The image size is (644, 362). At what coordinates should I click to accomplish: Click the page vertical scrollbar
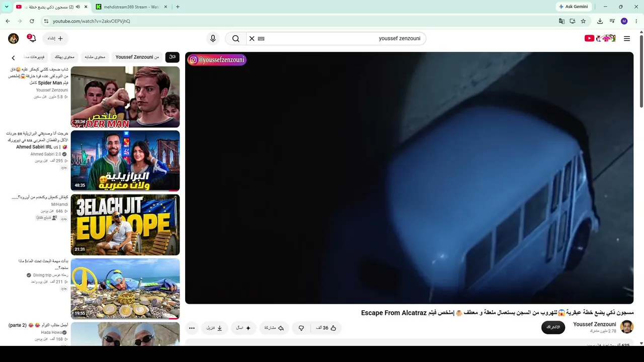pyautogui.click(x=641, y=71)
